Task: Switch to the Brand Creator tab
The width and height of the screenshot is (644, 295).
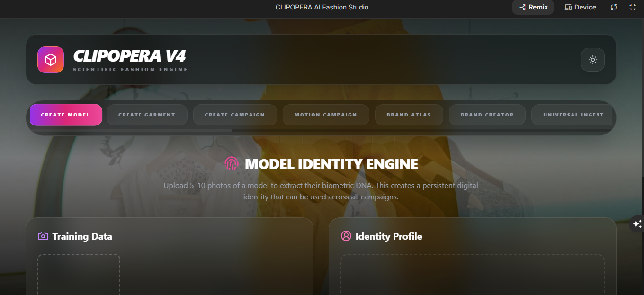Action: tap(487, 115)
